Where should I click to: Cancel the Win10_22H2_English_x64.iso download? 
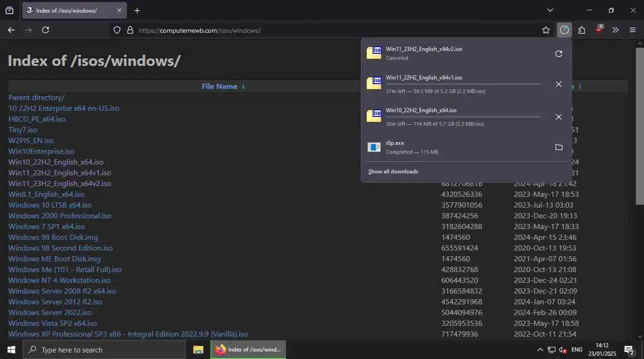pyautogui.click(x=558, y=117)
